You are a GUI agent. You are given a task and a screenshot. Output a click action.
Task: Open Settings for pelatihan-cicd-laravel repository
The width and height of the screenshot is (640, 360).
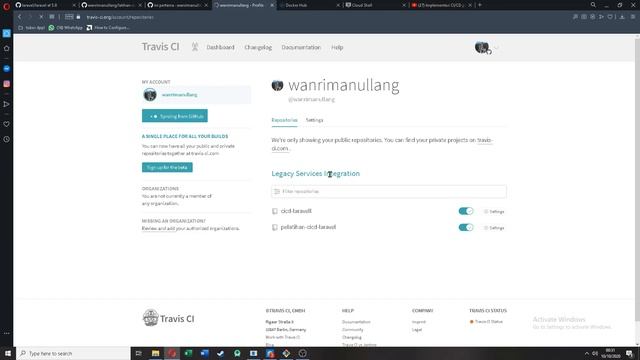click(x=494, y=228)
